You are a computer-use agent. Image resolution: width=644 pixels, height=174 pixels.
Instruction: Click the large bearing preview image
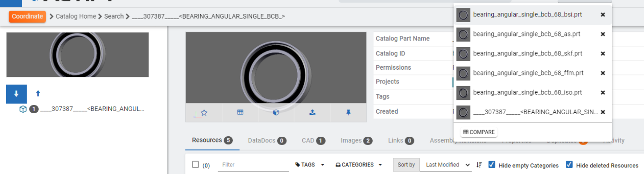pos(276,68)
